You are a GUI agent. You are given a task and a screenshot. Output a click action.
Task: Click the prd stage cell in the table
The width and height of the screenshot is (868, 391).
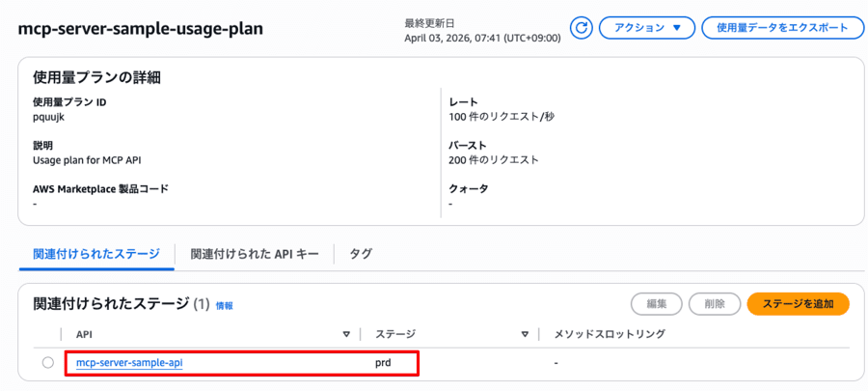coord(384,363)
